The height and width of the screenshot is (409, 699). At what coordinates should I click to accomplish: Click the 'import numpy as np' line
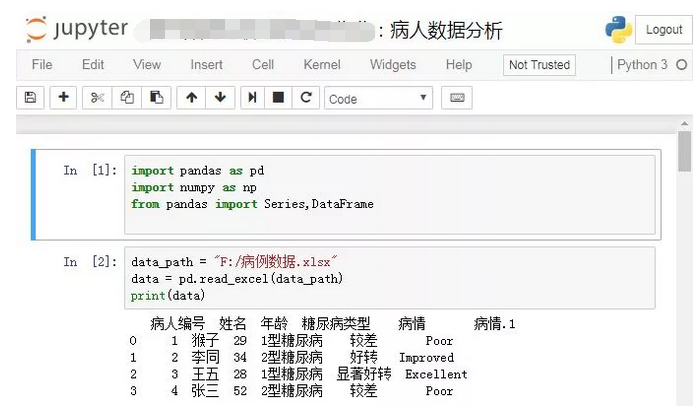tap(193, 187)
